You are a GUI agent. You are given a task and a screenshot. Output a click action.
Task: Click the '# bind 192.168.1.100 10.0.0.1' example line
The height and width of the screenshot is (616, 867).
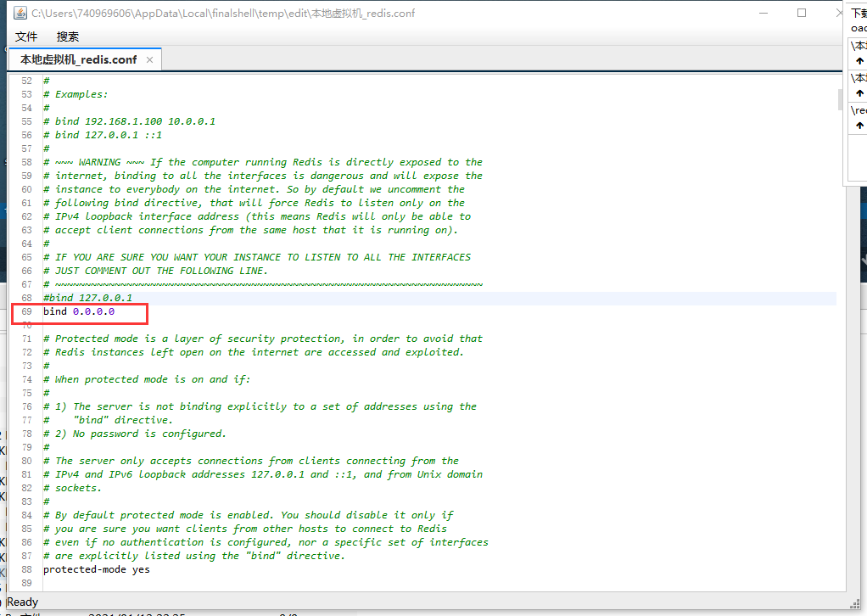click(129, 121)
